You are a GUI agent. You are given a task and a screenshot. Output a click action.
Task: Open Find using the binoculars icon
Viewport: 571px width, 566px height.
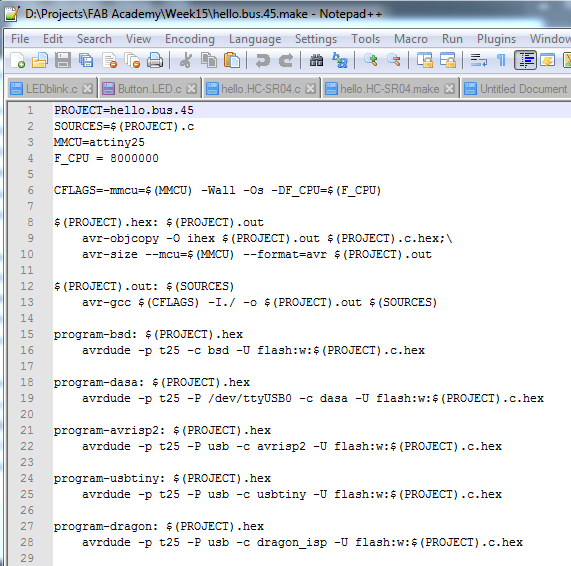point(316,60)
